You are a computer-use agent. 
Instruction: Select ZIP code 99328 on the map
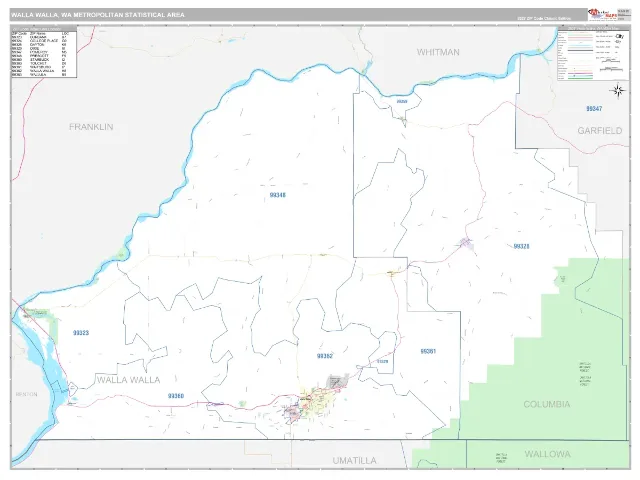coord(521,246)
